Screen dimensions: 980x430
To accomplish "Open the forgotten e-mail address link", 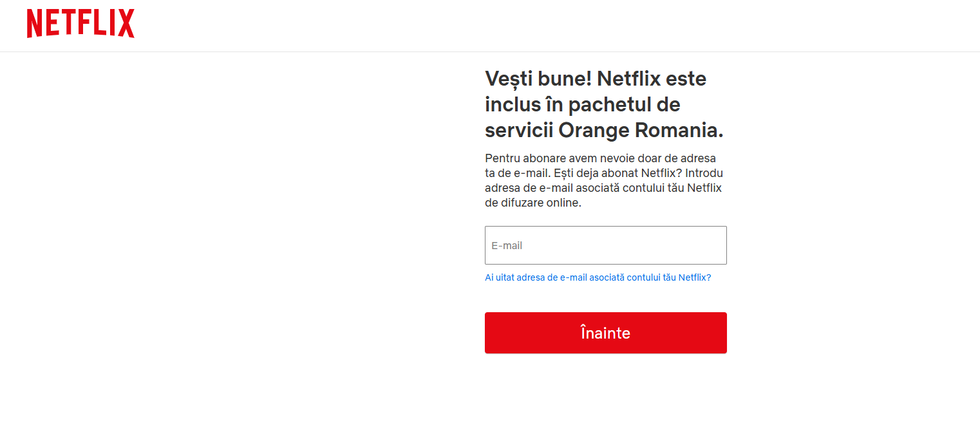I will [598, 277].
